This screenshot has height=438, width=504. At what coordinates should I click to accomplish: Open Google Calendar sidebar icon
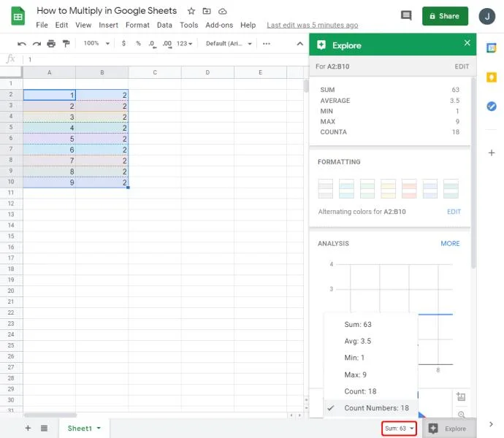(491, 48)
